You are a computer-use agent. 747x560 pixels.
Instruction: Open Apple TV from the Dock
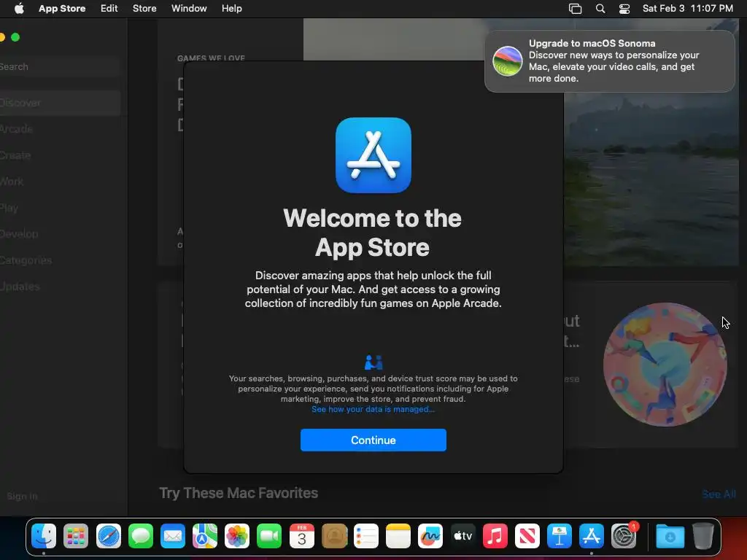462,536
